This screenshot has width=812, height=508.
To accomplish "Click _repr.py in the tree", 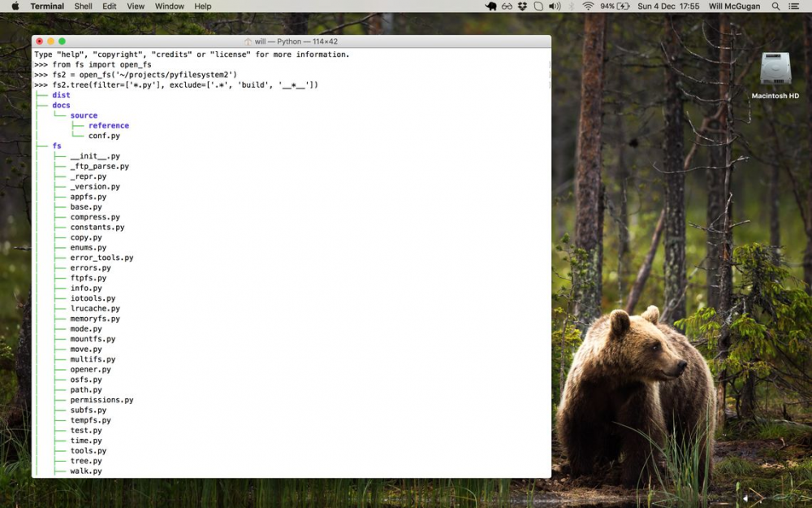I will (x=89, y=176).
